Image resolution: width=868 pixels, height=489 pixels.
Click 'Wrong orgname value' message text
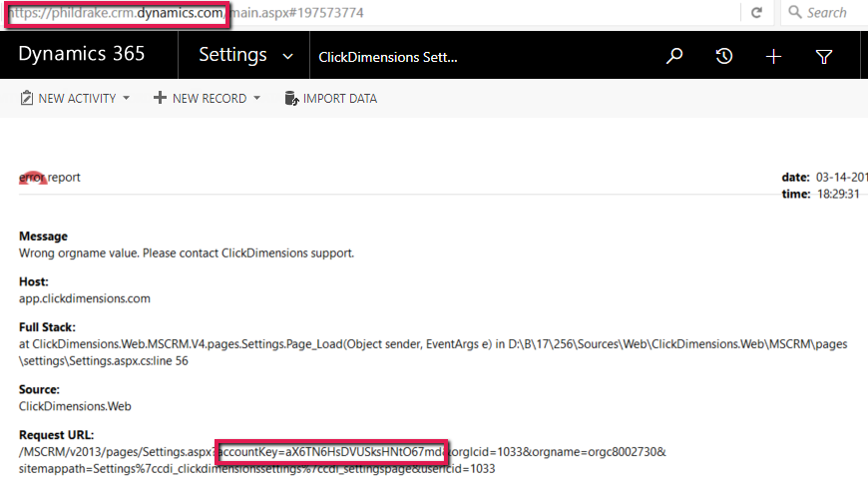coord(186,253)
